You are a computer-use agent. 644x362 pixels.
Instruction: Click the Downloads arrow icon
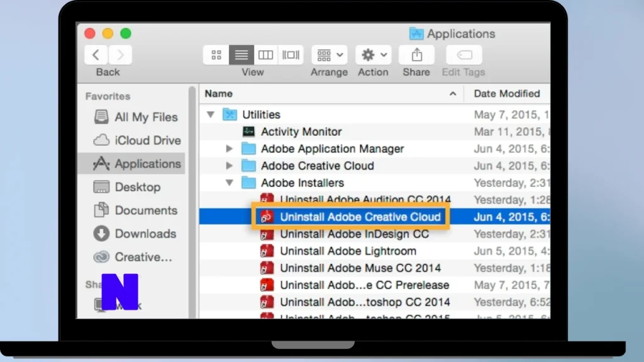pyautogui.click(x=101, y=234)
